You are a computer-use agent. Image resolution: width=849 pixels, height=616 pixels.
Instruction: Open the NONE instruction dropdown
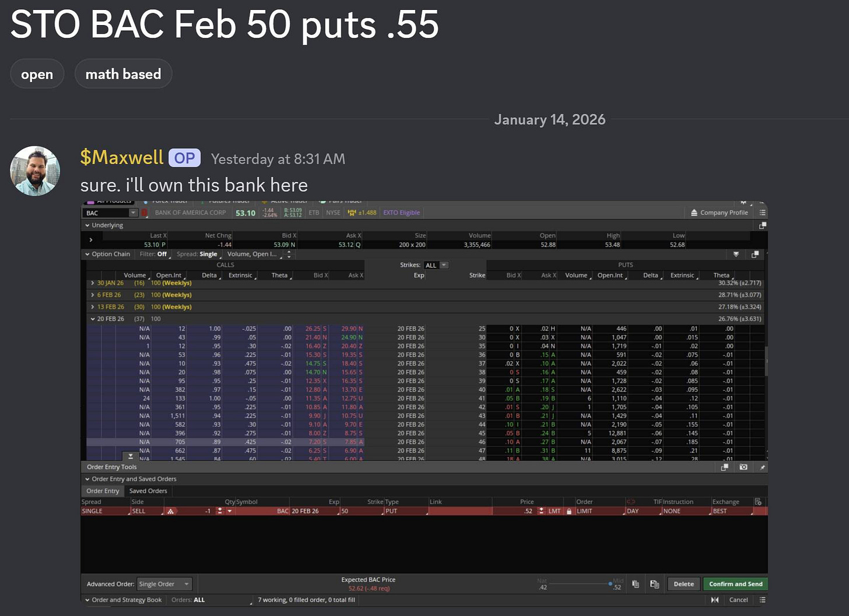click(686, 511)
